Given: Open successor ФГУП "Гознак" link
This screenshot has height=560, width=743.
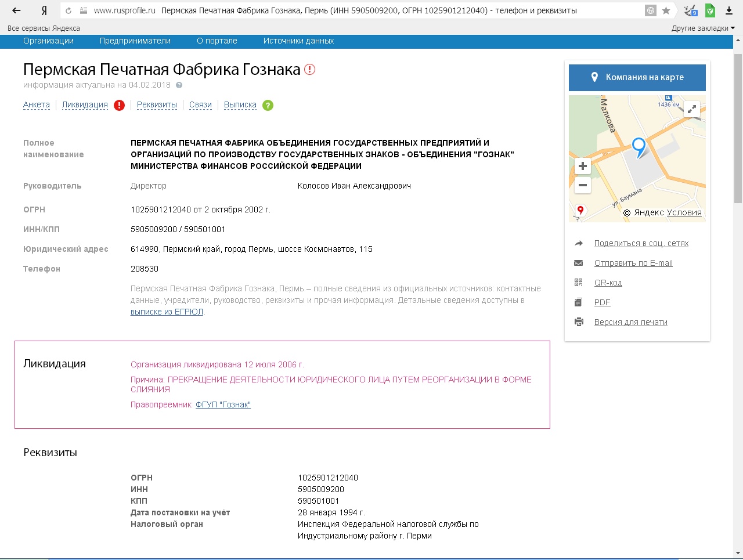Looking at the screenshot, I should tap(223, 404).
